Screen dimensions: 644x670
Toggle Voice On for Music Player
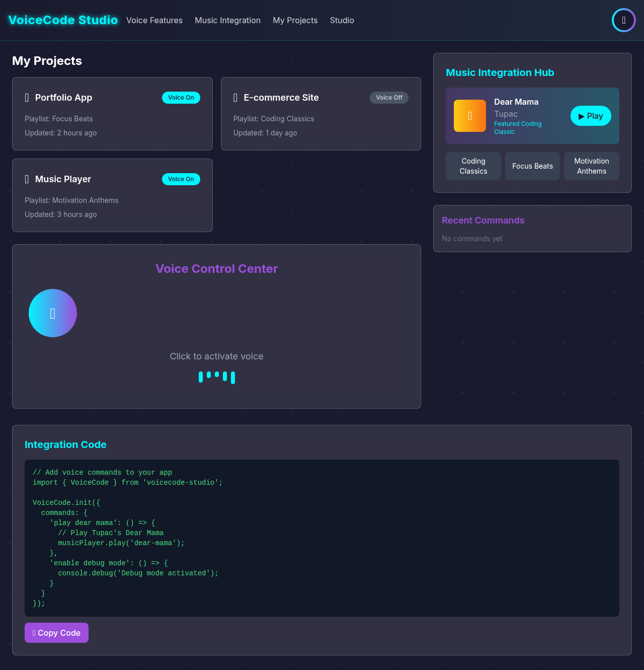coord(181,179)
